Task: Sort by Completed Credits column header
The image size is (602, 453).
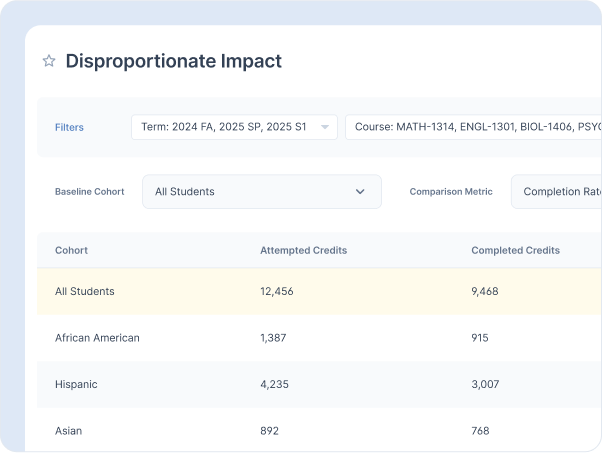Action: (515, 250)
